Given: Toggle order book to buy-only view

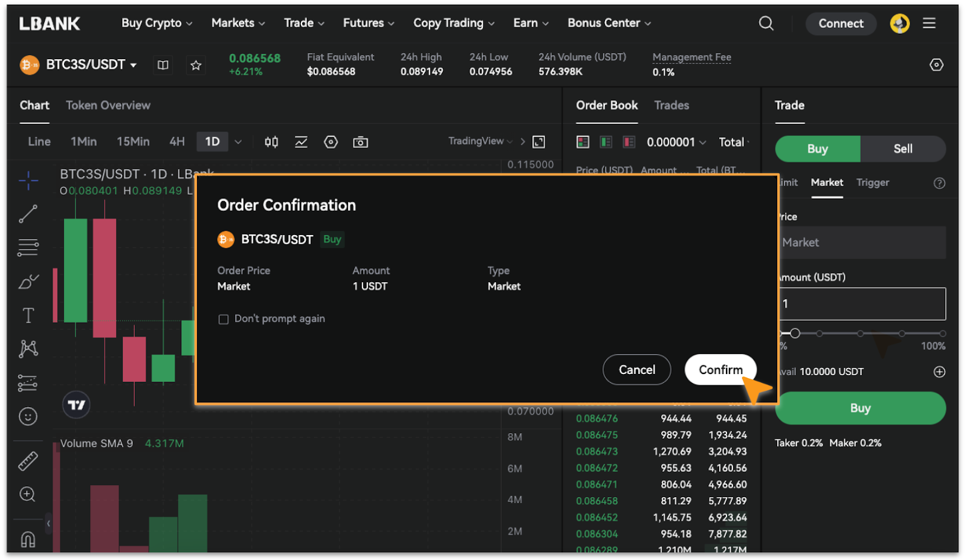Looking at the screenshot, I should point(605,142).
